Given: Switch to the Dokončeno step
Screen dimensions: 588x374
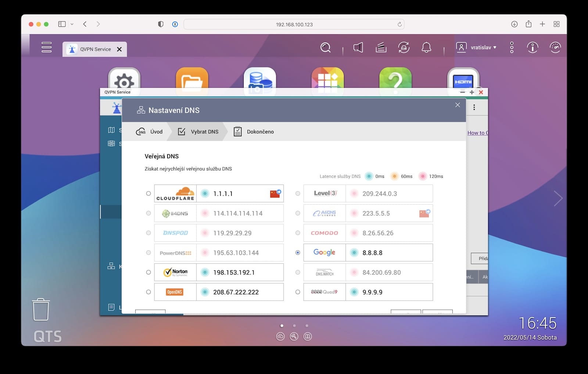Looking at the screenshot, I should coord(254,132).
